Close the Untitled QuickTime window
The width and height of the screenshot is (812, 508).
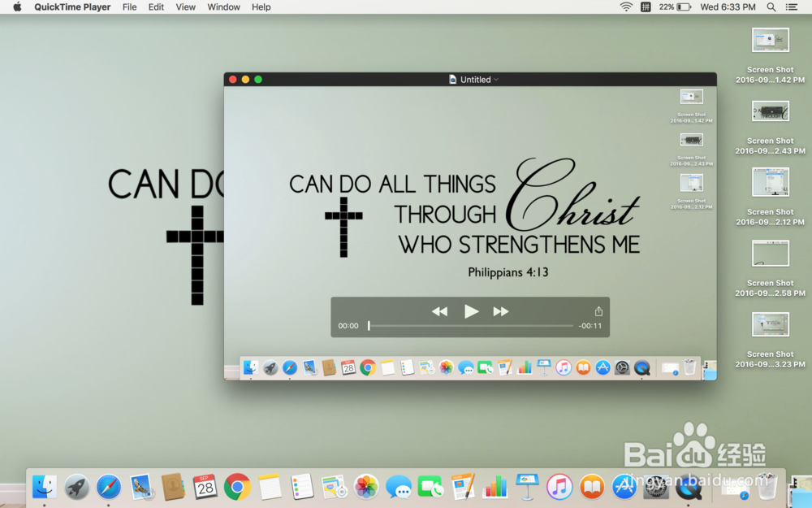233,80
